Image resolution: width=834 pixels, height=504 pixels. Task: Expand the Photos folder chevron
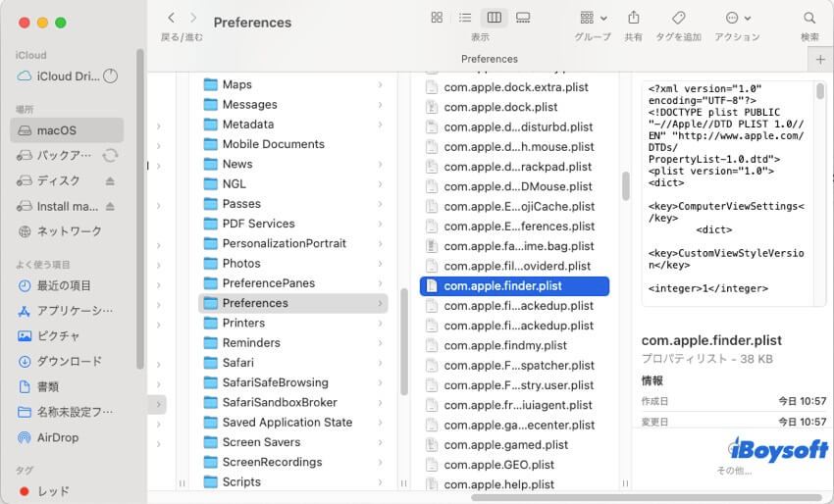(x=381, y=264)
